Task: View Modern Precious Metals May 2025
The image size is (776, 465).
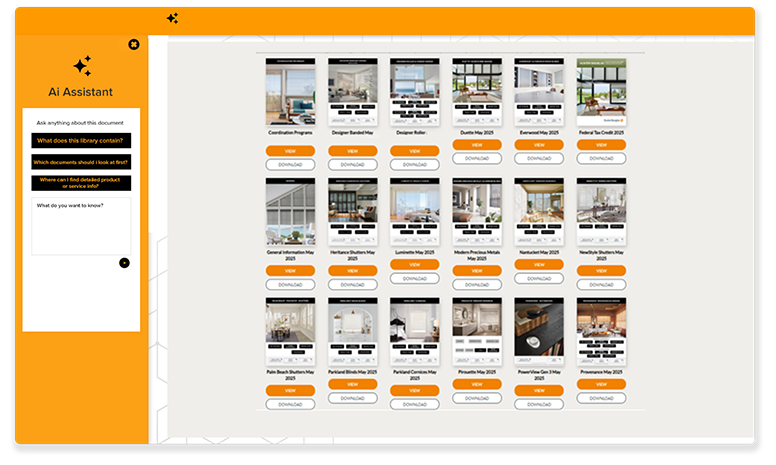Action: [477, 271]
